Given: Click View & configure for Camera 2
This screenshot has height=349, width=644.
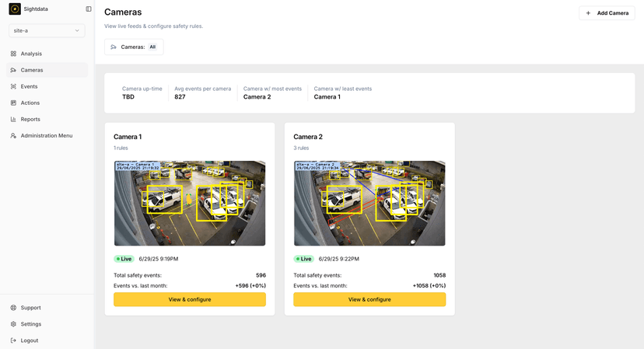Looking at the screenshot, I should click(x=369, y=300).
